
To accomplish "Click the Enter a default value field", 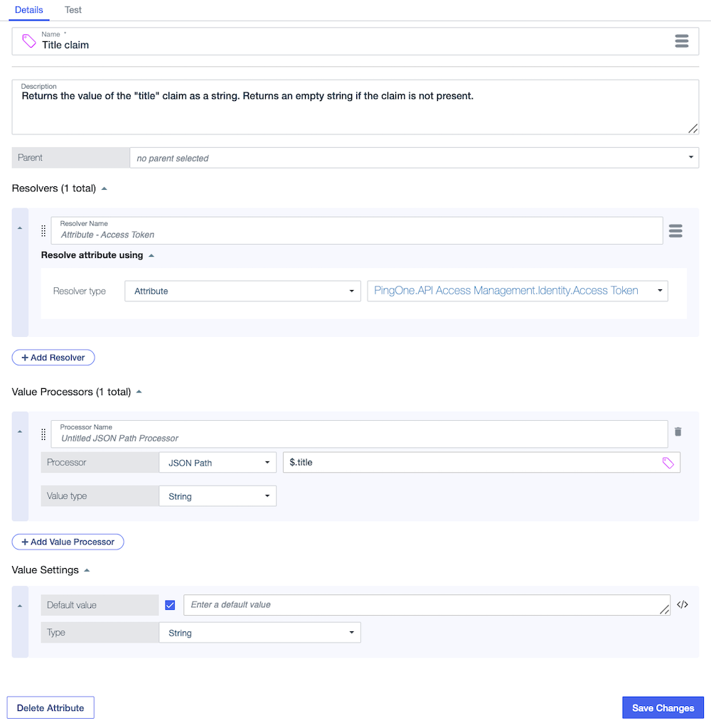I will (427, 605).
